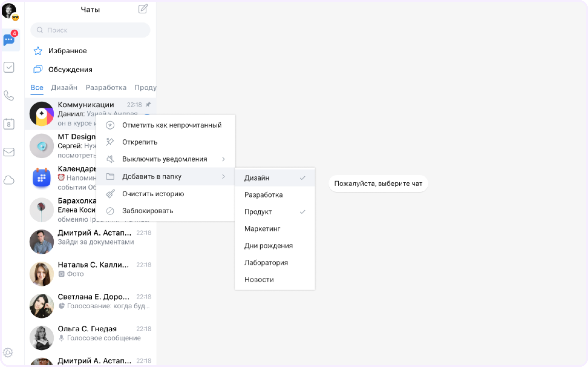Screen dimensions: 588x367
Task: Open the chats sidebar icon with badge
Action: click(10, 39)
